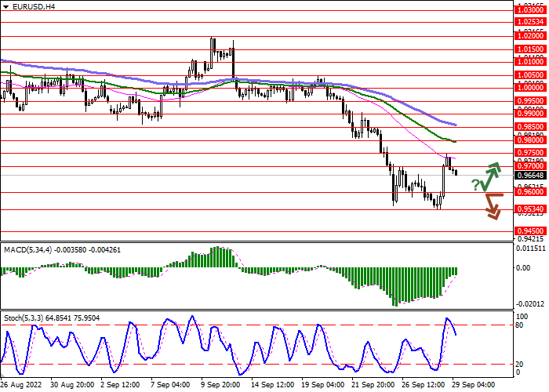The image size is (549, 392).
Task: Click the MACD 0.00 scale value
Action: coord(522,267)
